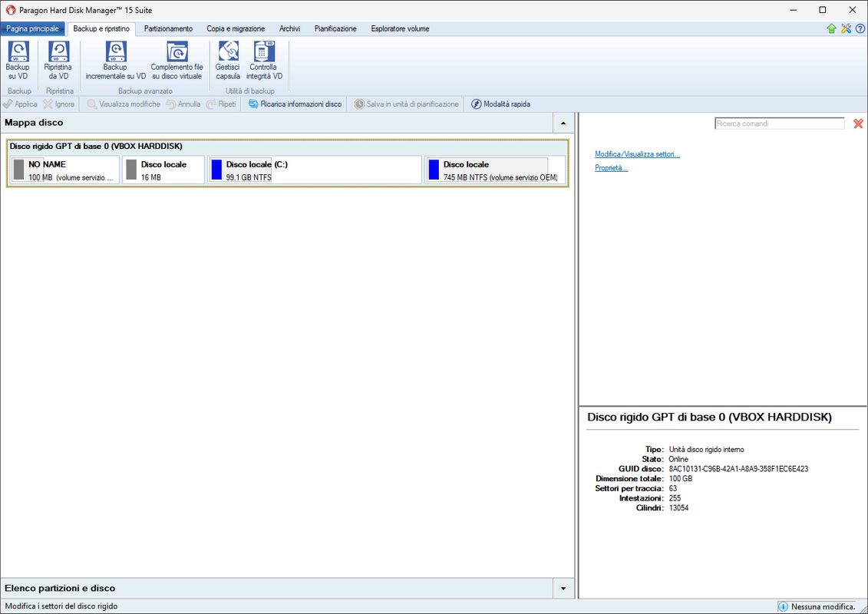Click Salva in unità di pianificazione
Screen dimensions: 868x614
pyautogui.click(x=407, y=104)
